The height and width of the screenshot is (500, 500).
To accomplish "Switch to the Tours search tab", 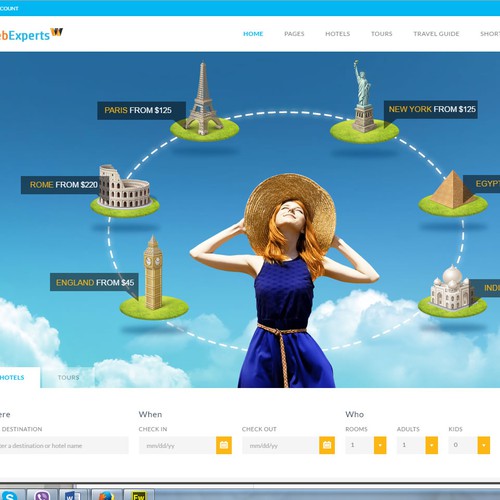I will (68, 377).
